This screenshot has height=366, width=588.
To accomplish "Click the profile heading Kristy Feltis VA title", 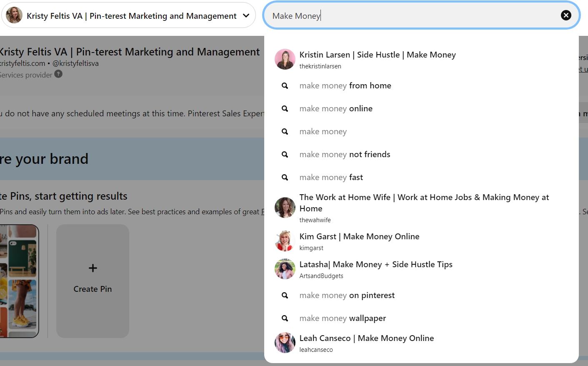I will [x=130, y=52].
